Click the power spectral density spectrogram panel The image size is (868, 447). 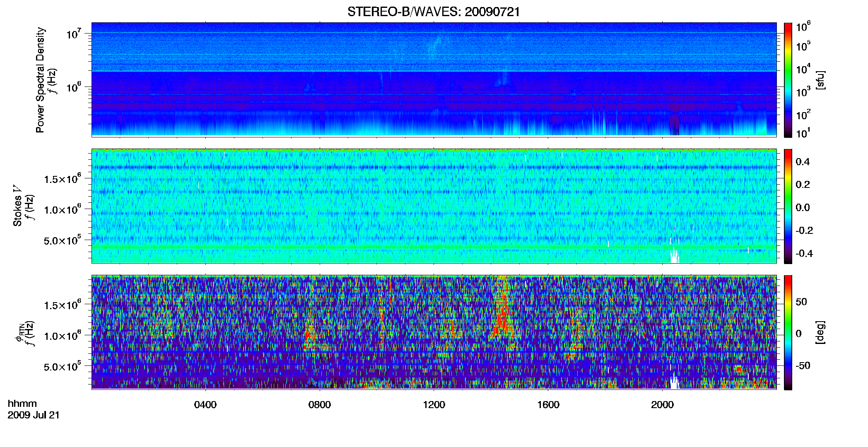pos(434,79)
